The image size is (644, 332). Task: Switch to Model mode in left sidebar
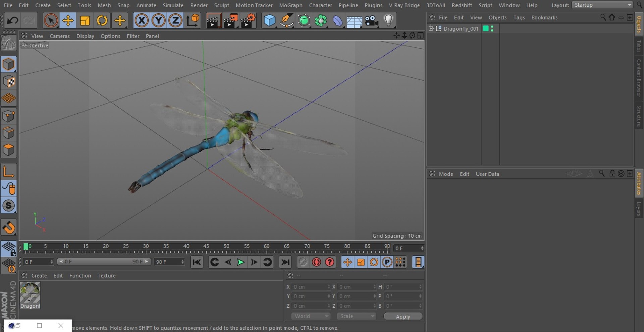[x=9, y=64]
